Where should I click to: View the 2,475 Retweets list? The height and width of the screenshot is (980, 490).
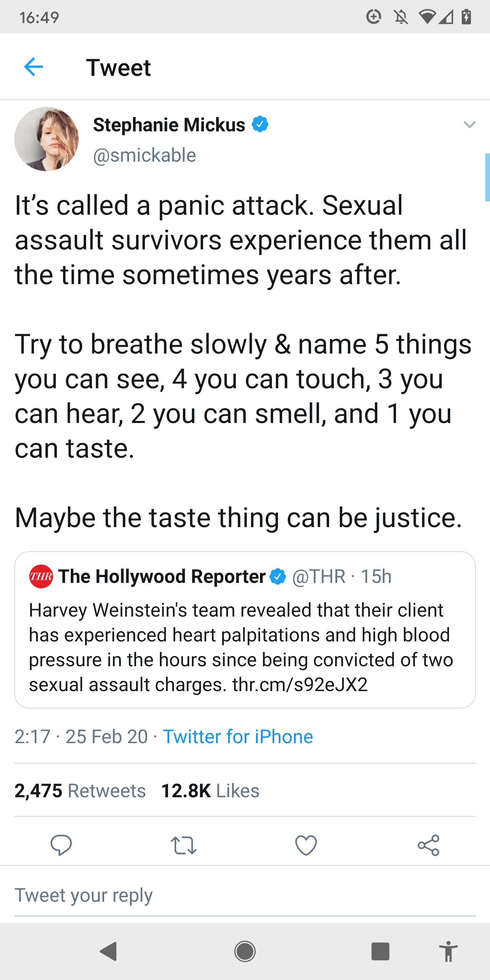tap(80, 790)
